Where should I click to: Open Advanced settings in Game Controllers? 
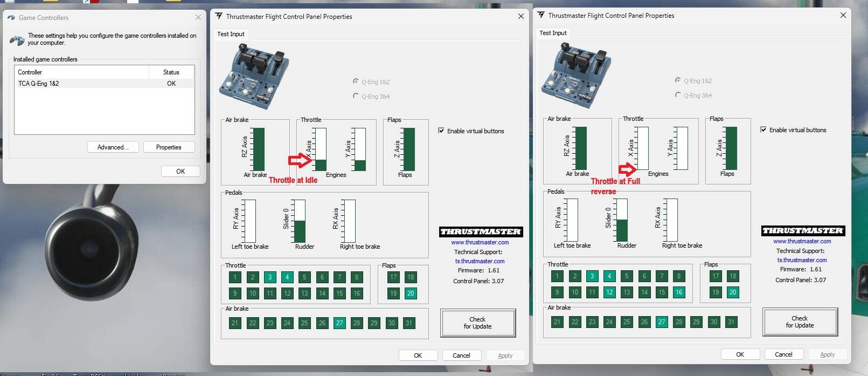point(113,147)
